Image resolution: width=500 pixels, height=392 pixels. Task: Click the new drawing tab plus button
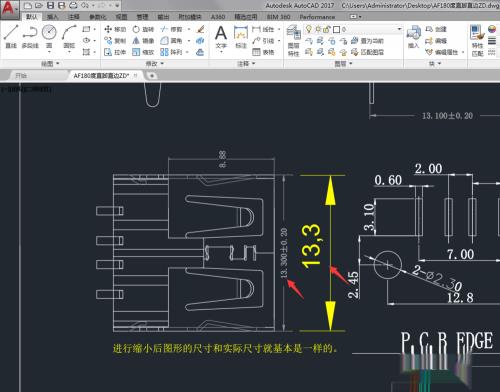click(x=152, y=76)
